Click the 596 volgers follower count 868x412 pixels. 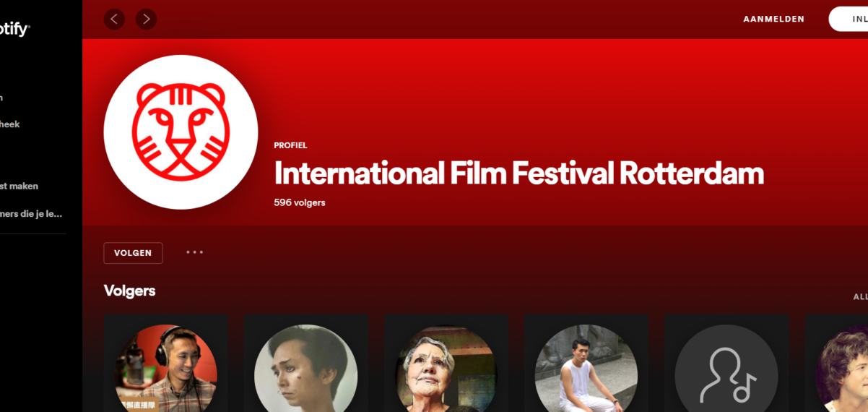point(300,202)
